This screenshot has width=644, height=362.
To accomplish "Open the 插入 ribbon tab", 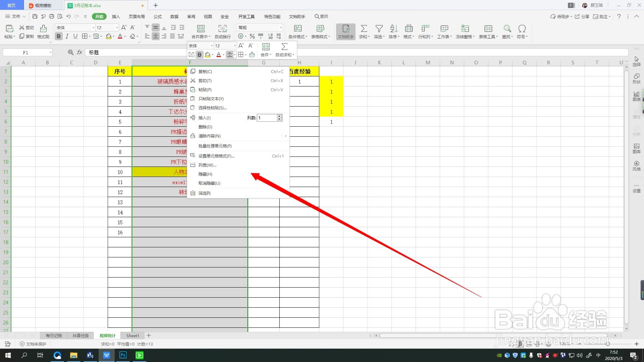I will (x=116, y=16).
